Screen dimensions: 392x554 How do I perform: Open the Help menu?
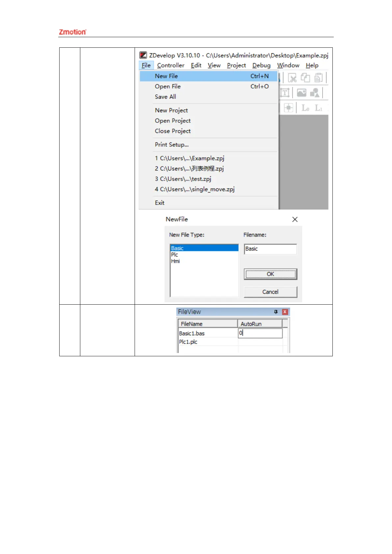312,65
